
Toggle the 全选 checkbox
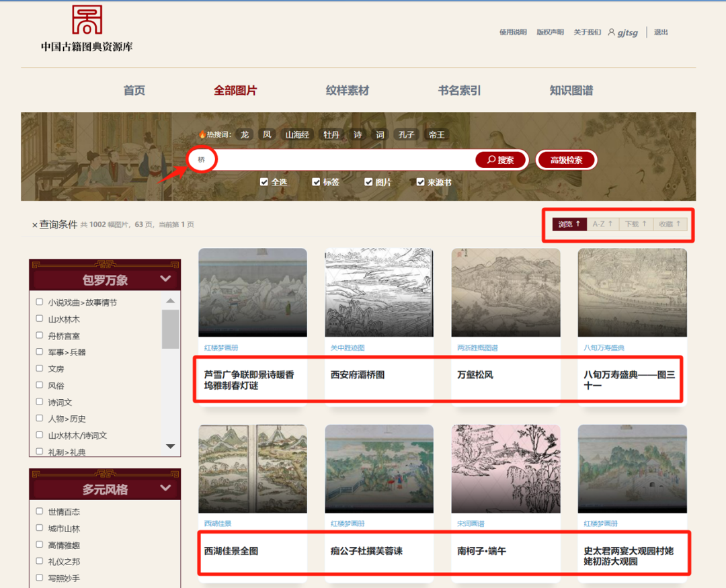(264, 182)
